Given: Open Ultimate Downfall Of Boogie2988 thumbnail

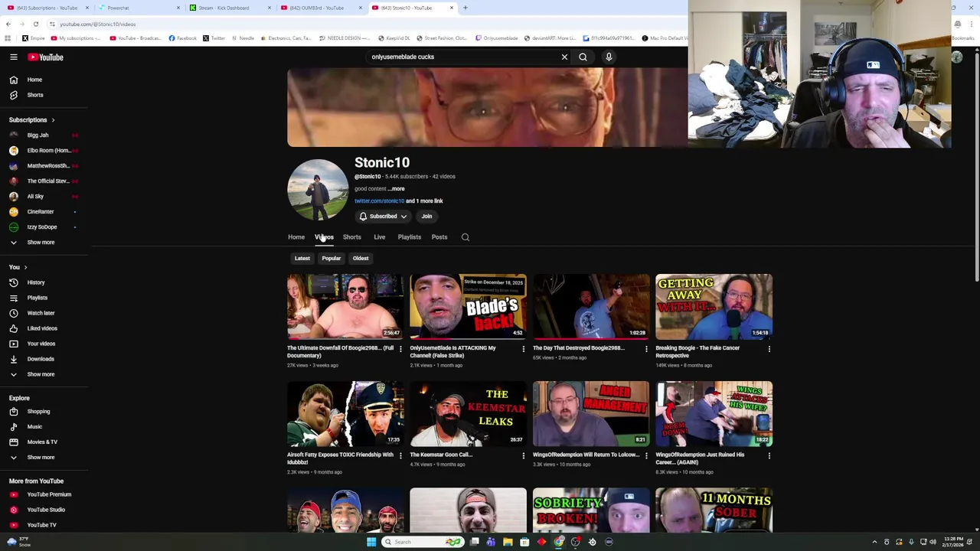Looking at the screenshot, I should (345, 306).
